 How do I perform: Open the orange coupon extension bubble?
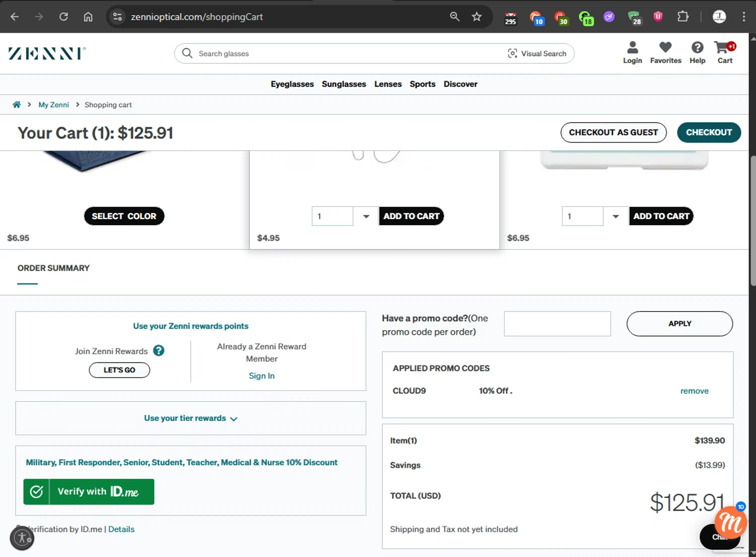click(x=731, y=522)
